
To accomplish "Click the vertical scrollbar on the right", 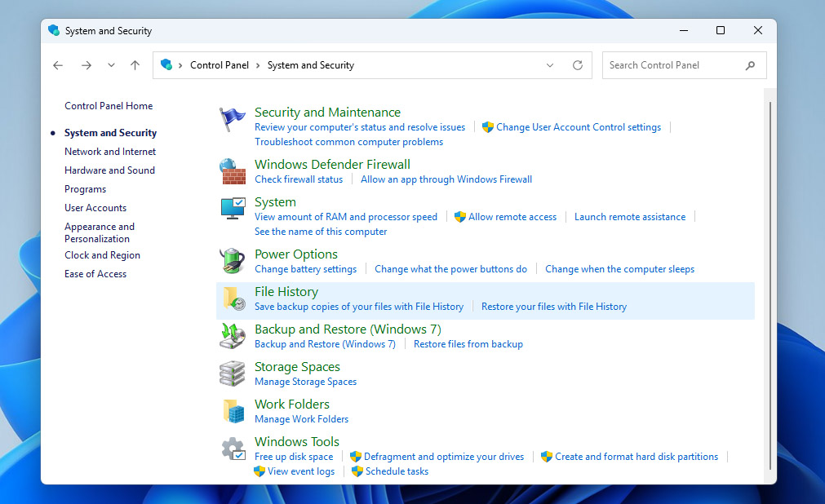I will click(x=770, y=285).
